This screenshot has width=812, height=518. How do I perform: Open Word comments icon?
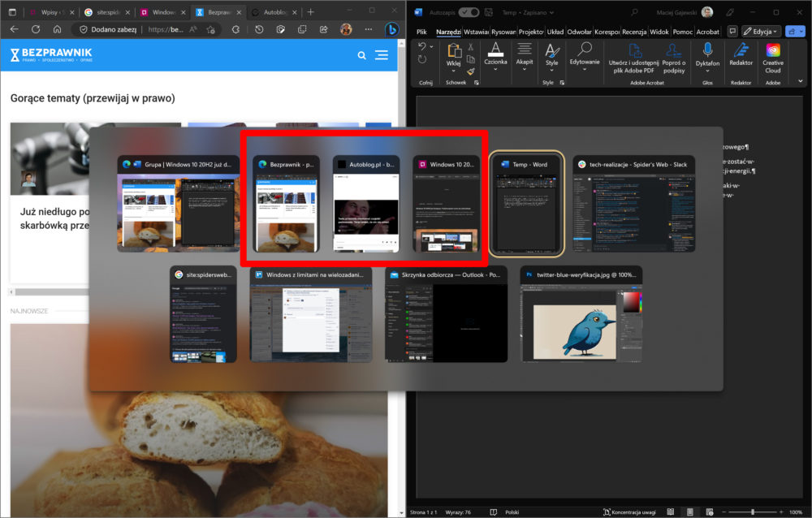pyautogui.click(x=732, y=32)
